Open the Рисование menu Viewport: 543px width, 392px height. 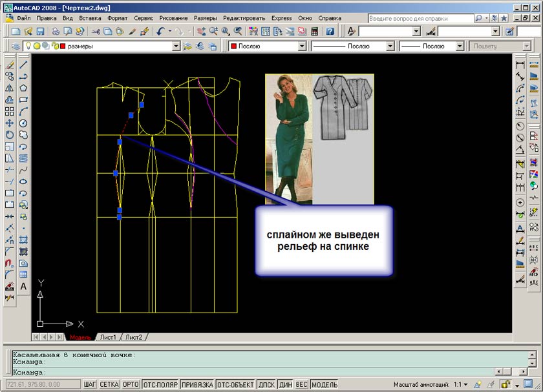[x=174, y=18]
